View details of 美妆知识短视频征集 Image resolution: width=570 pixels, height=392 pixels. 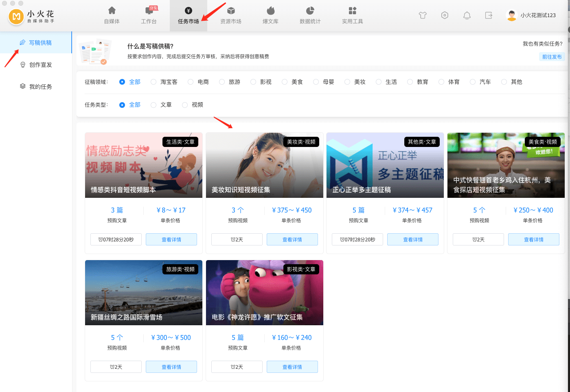[292, 239]
